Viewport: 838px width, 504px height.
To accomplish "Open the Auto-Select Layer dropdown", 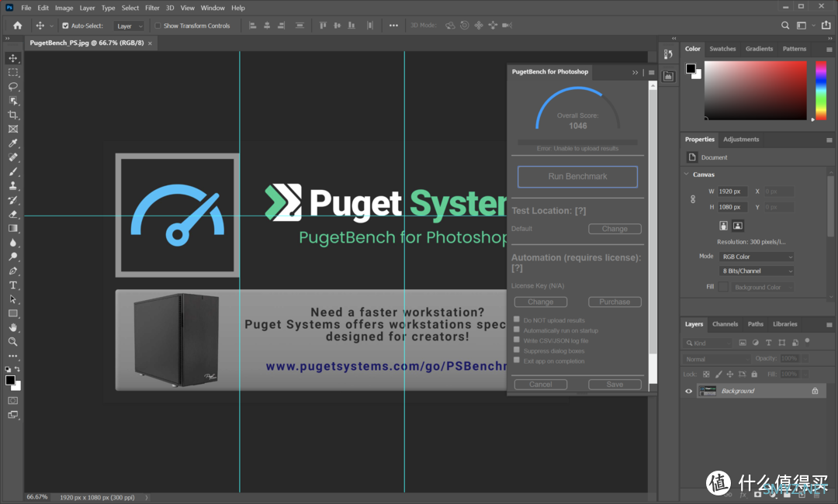I will [x=128, y=26].
